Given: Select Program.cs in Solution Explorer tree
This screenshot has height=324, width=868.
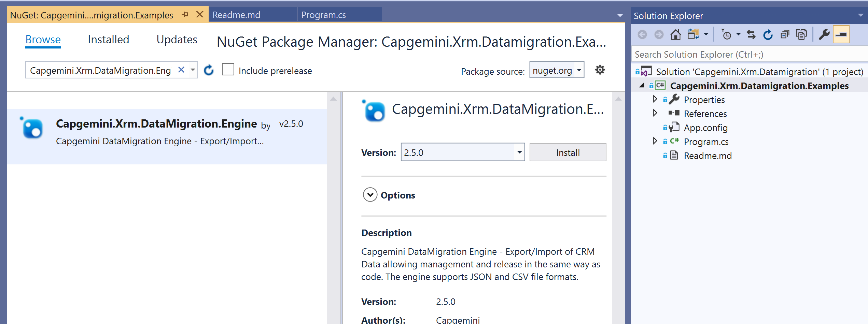Looking at the screenshot, I should [706, 142].
